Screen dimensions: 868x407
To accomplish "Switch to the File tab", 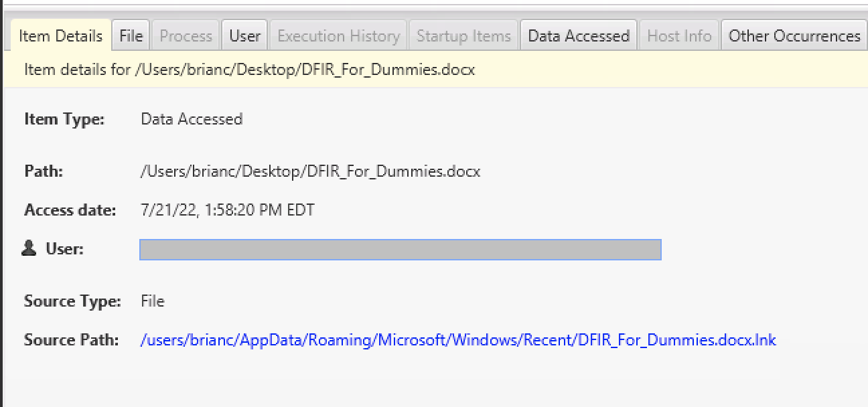I will click(130, 35).
